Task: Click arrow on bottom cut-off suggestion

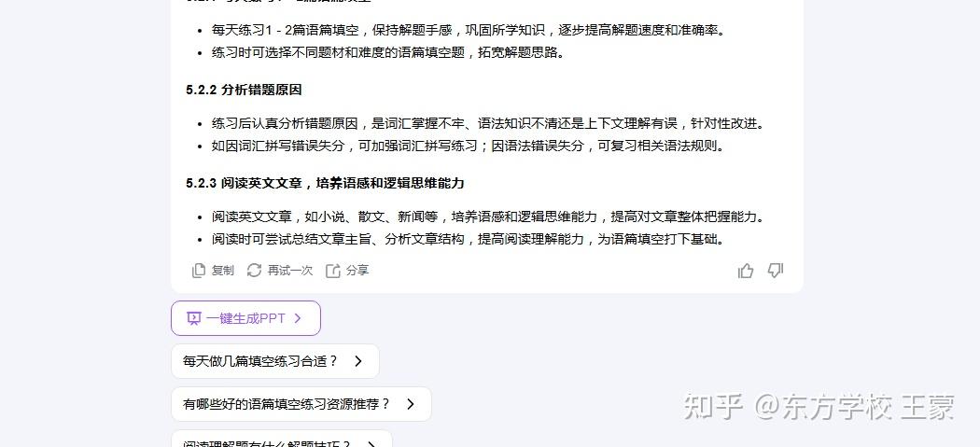Action: point(371,444)
